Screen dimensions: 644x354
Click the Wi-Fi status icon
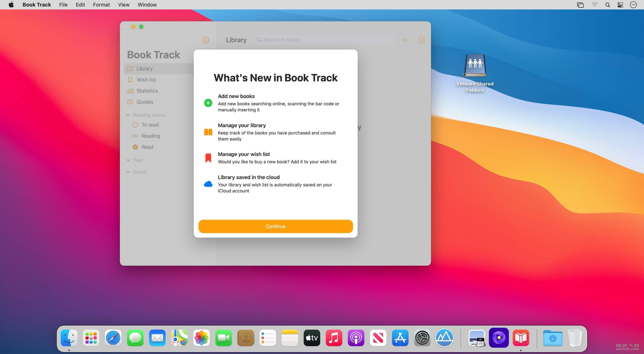[x=595, y=5]
